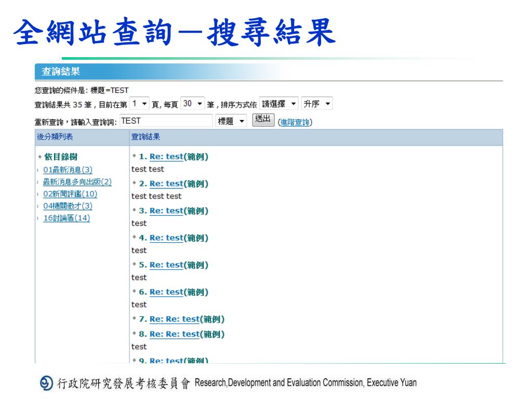Open the page number dropdown showing 1
532x399 pixels.
(x=139, y=103)
